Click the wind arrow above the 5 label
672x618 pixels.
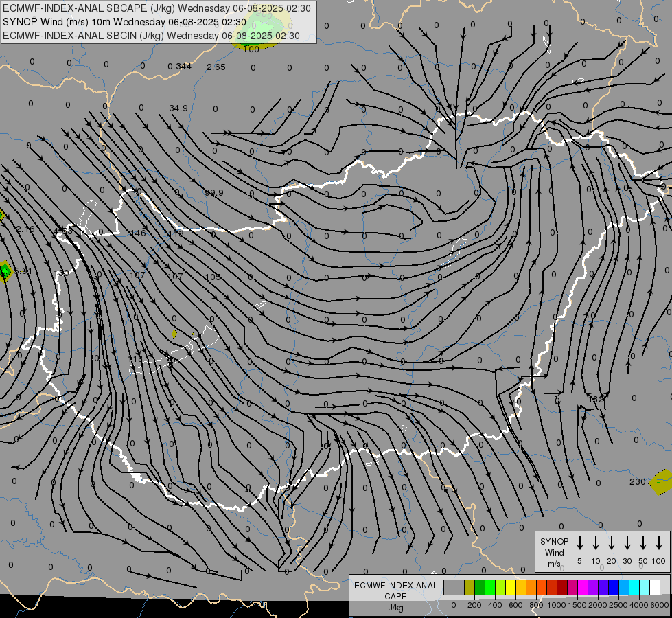pos(580,543)
